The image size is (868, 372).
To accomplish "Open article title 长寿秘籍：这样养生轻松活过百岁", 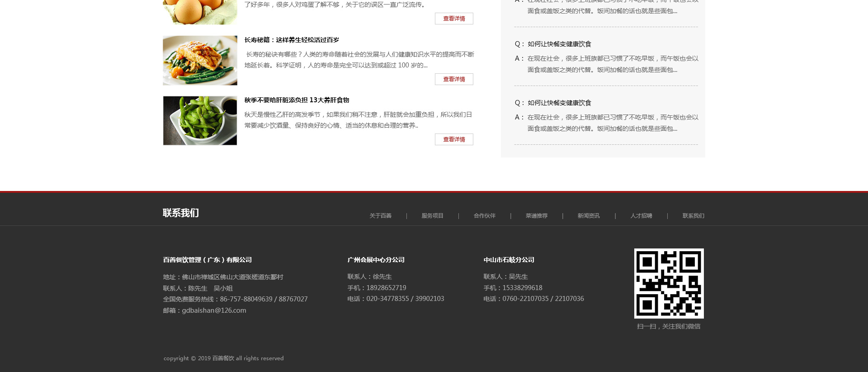I will (292, 40).
